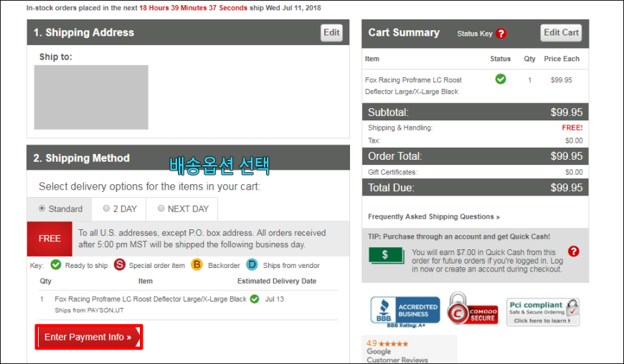The image size is (624, 364).
Task: Click the Special order item S key icon
Action: 119,264
